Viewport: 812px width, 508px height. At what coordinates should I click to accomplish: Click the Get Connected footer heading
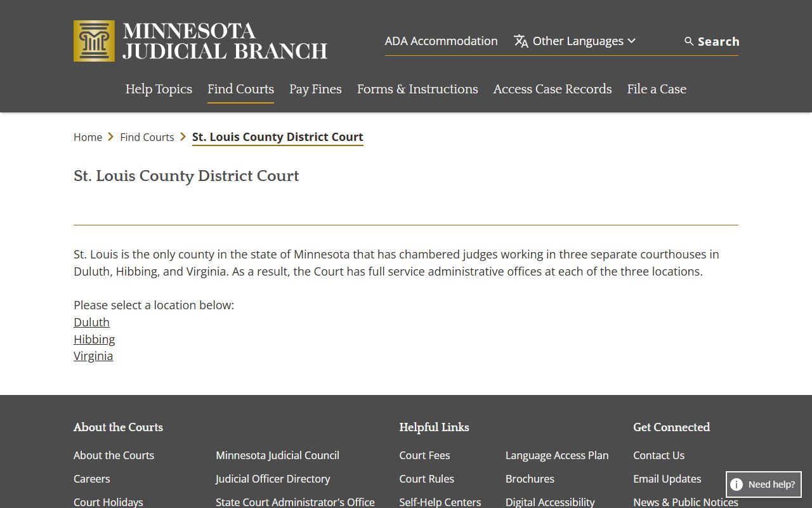pyautogui.click(x=671, y=427)
